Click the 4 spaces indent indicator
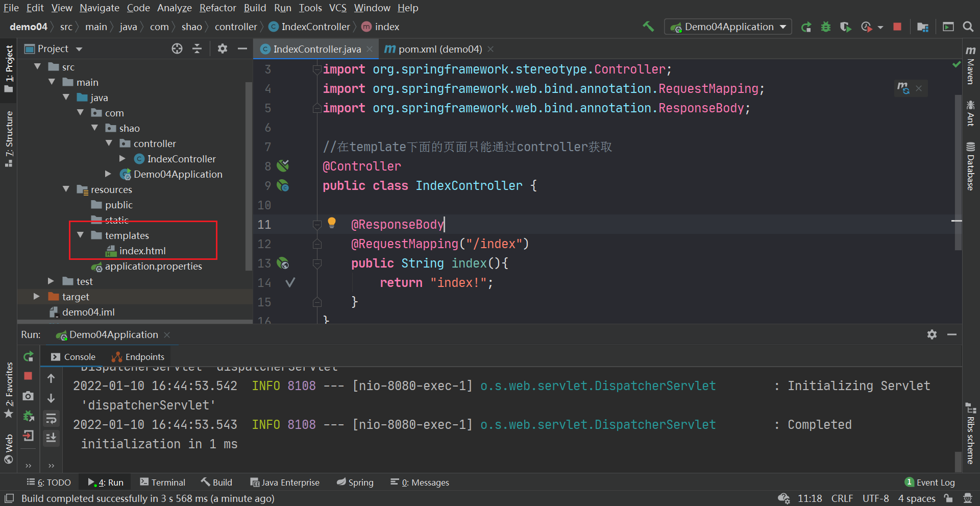 point(917,498)
